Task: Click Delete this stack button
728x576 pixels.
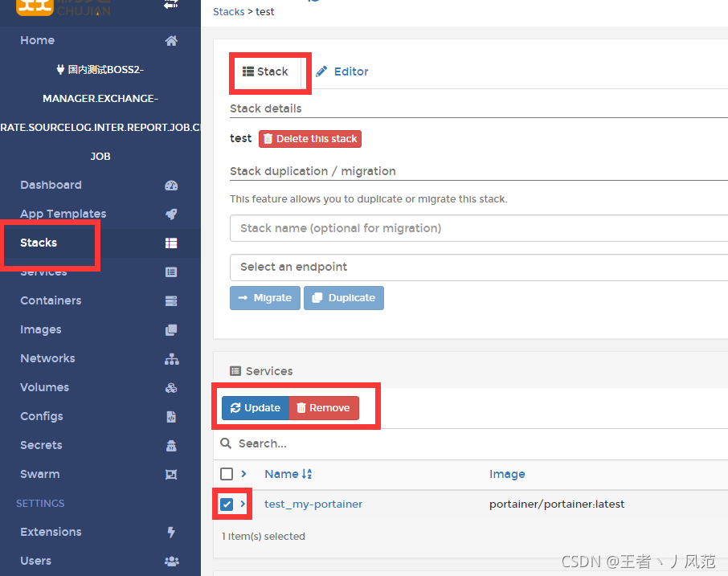Action: click(x=310, y=139)
